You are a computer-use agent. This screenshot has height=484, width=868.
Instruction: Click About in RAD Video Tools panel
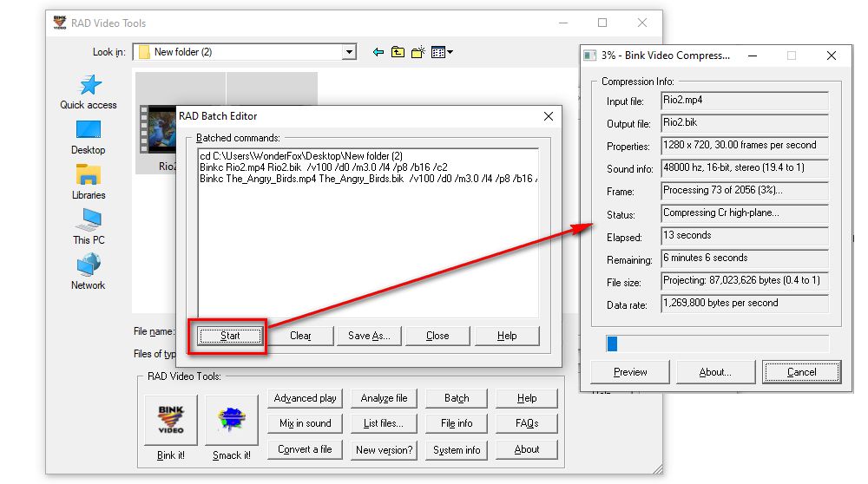pyautogui.click(x=527, y=449)
